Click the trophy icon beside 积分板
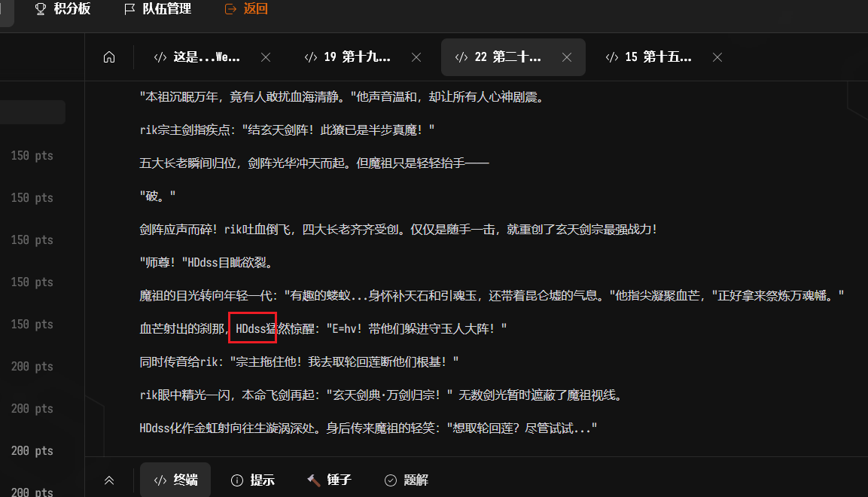 pos(41,9)
